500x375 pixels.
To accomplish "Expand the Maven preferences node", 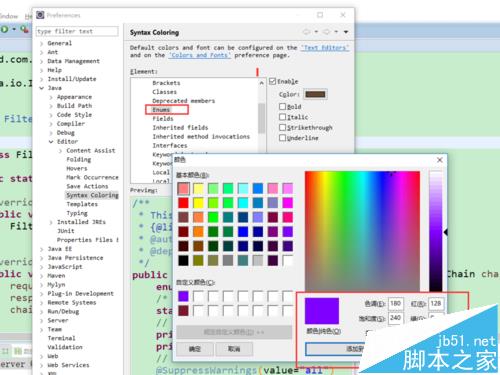I will tap(42, 276).
